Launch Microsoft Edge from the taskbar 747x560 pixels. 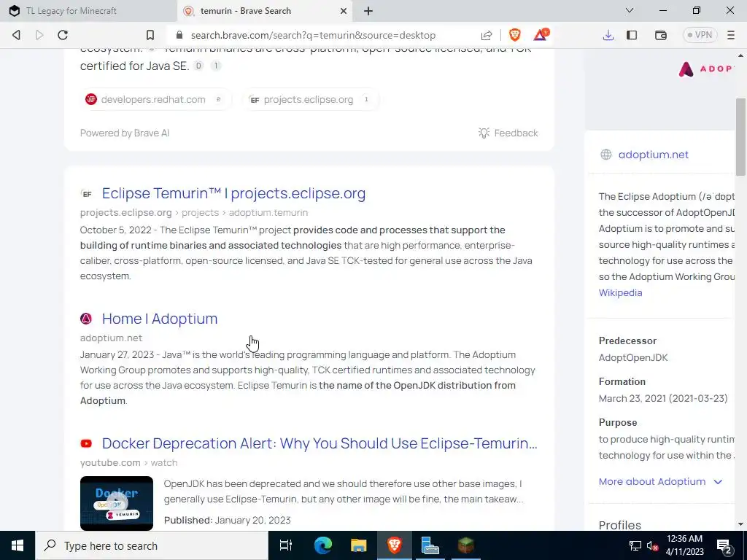(x=322, y=545)
